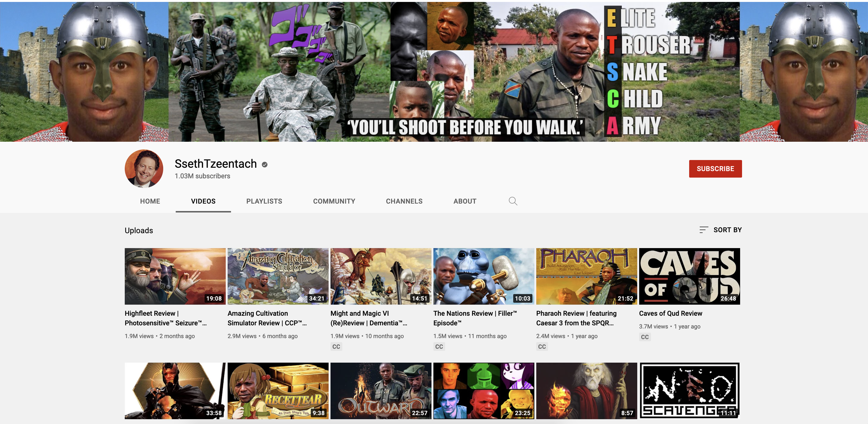Click the verified checkmark badge beside SsethTzeentach

coord(265,165)
